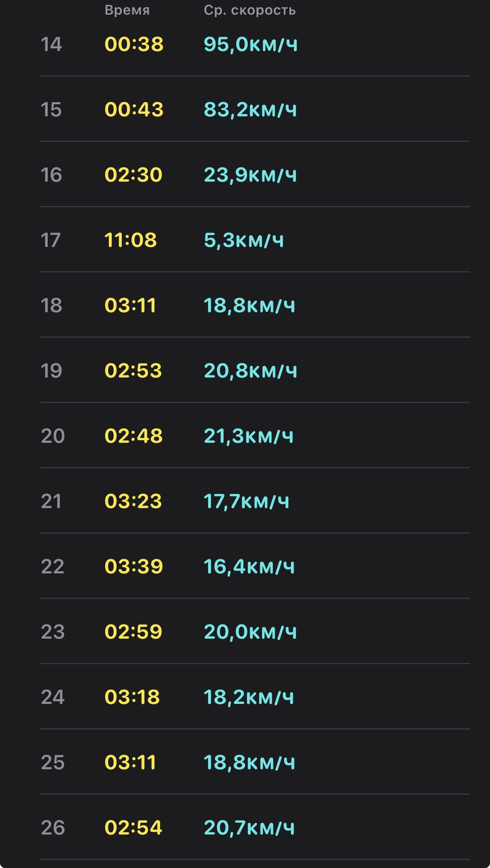This screenshot has width=490, height=868.
Task: Tap split number 21
Action: pyautogui.click(x=52, y=501)
